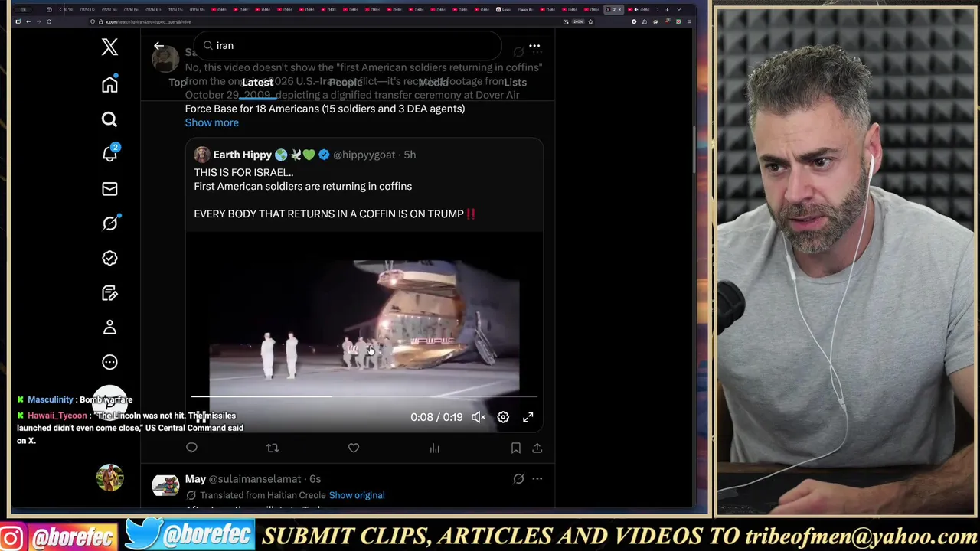Image resolution: width=980 pixels, height=551 pixels.
Task: Open the compose-note icon in sidebar
Action: click(109, 293)
